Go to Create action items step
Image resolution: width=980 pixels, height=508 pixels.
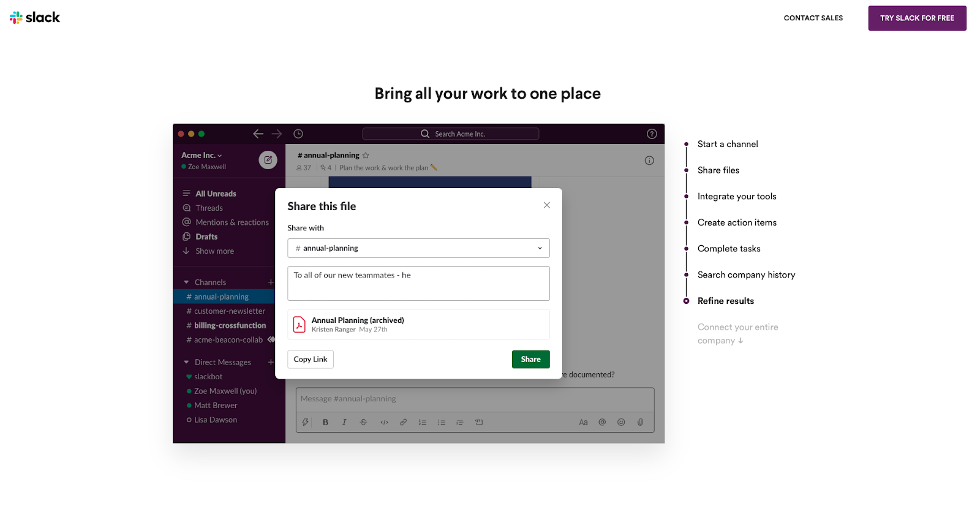(737, 222)
